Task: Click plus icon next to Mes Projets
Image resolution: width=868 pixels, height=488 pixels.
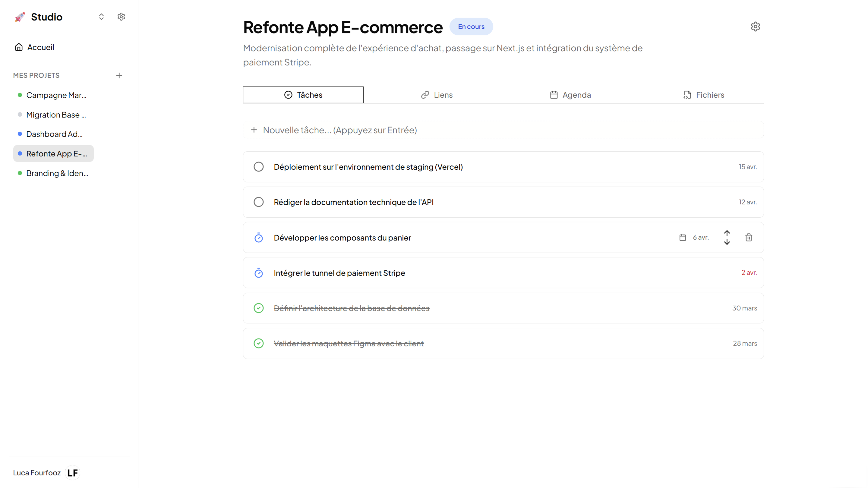Action: (119, 75)
